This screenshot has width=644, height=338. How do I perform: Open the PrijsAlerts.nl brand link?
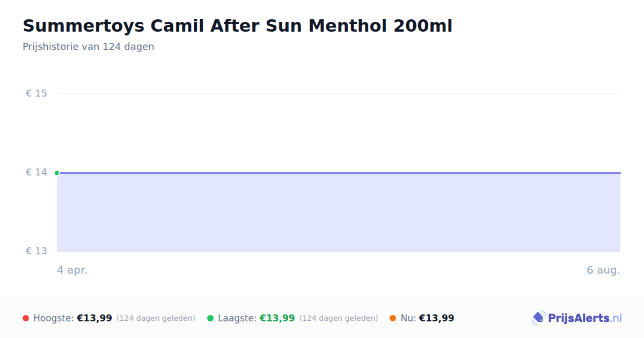577,318
